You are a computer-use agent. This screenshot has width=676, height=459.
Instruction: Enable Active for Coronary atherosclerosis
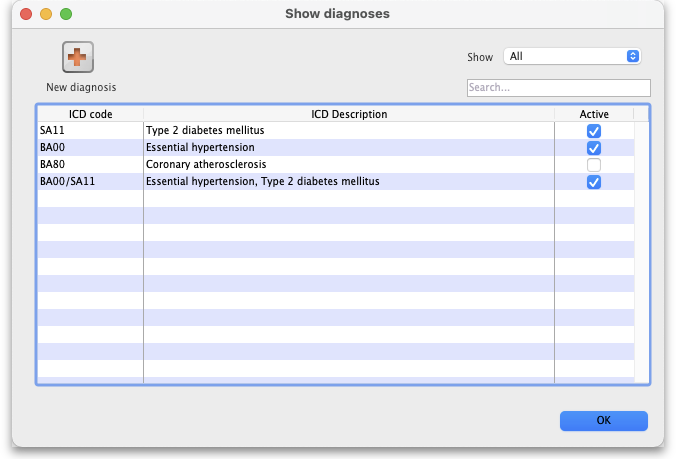click(x=594, y=165)
